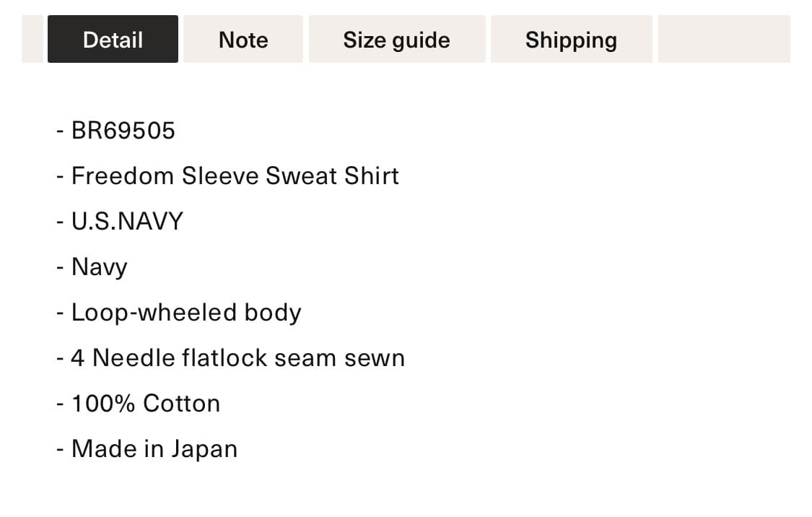This screenshot has height=517, width=812.
Task: Click the word Shirt in product name
Action: [372, 176]
